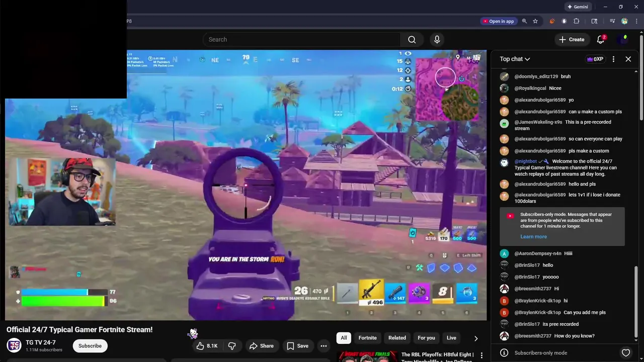This screenshot has height=362, width=644.
Task: Click the grey round extension icon in toolbar
Action: [x=564, y=21]
